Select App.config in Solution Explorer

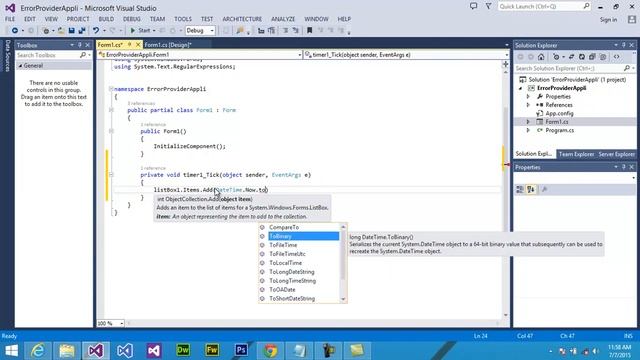pyautogui.click(x=559, y=113)
